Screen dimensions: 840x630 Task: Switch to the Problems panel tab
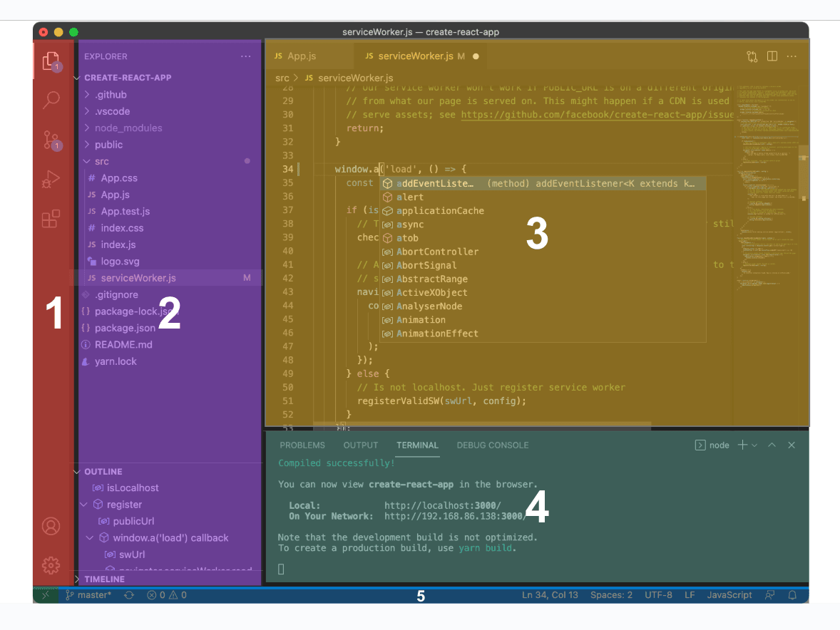pos(302,445)
